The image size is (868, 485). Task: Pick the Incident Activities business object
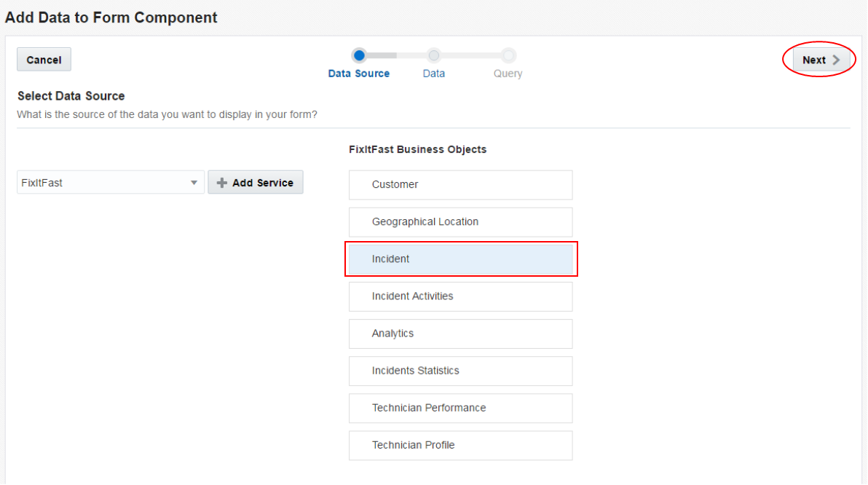460,296
